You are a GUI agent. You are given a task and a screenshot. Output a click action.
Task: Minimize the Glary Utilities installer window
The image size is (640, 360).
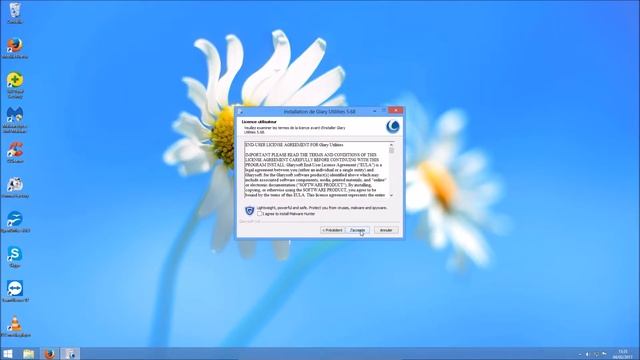[375, 111]
